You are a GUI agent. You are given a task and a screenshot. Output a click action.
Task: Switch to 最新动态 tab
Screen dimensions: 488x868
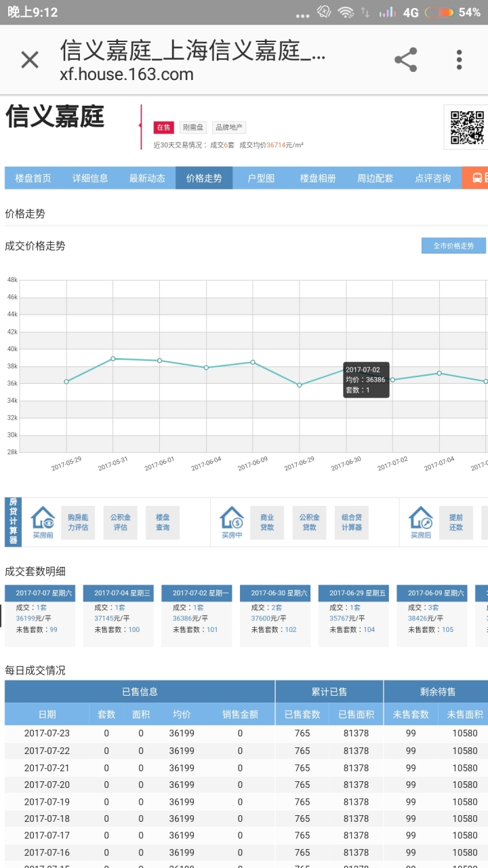[x=147, y=178]
